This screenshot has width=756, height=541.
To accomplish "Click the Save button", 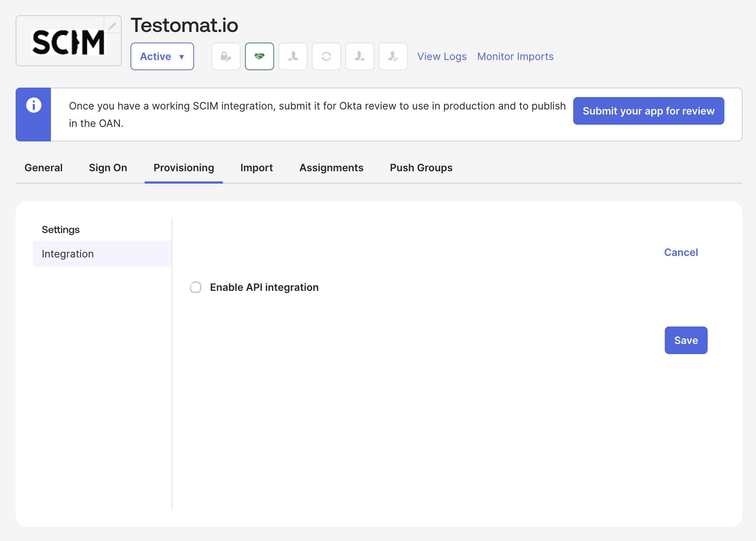I will 686,340.
